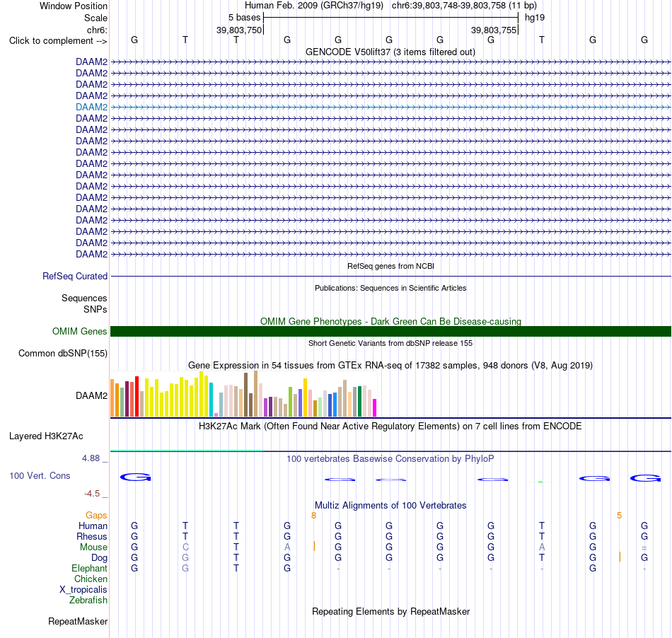The width and height of the screenshot is (672, 638).
Task: Open 'Publications: Sequences in Scientific Articles' title
Action: (x=390, y=288)
